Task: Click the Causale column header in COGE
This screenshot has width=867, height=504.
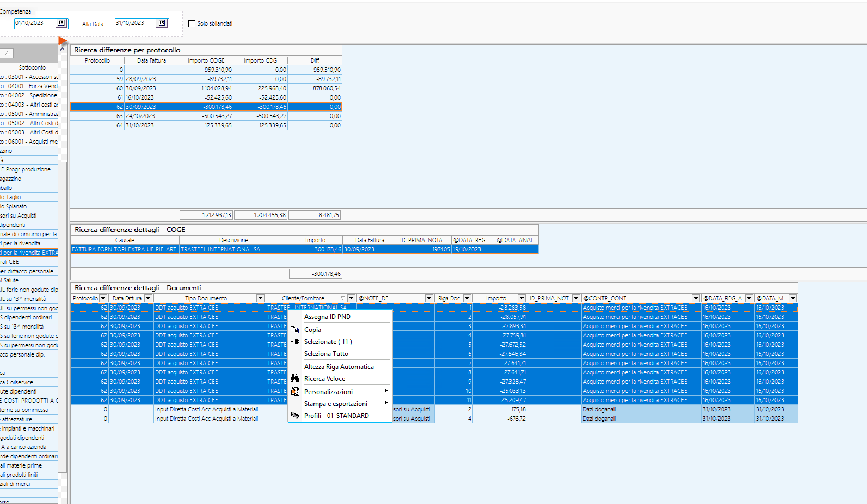Action: point(125,240)
